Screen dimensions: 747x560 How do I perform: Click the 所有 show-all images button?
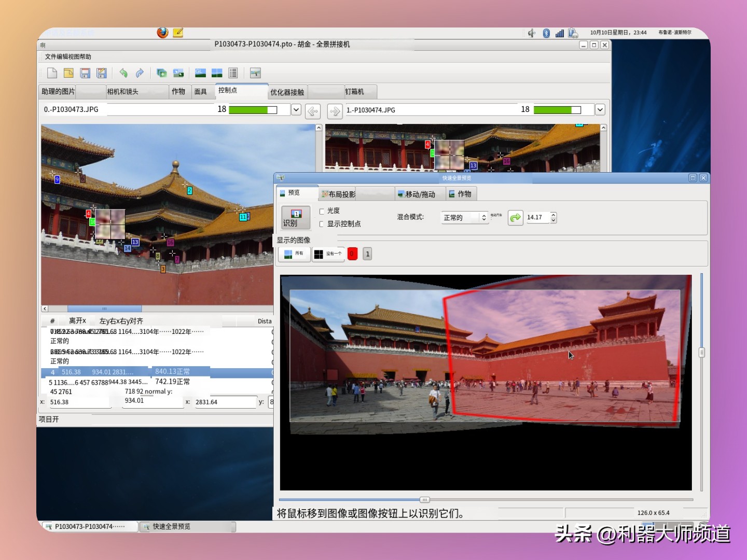click(294, 254)
